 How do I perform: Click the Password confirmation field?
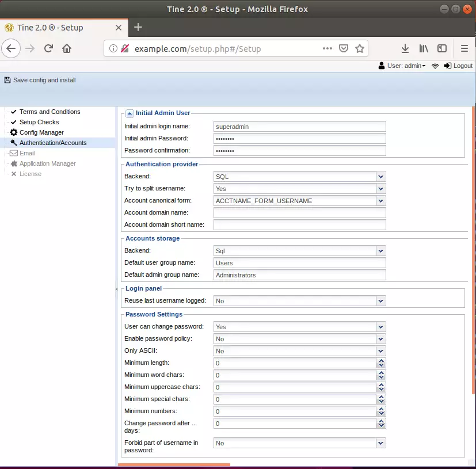(300, 151)
